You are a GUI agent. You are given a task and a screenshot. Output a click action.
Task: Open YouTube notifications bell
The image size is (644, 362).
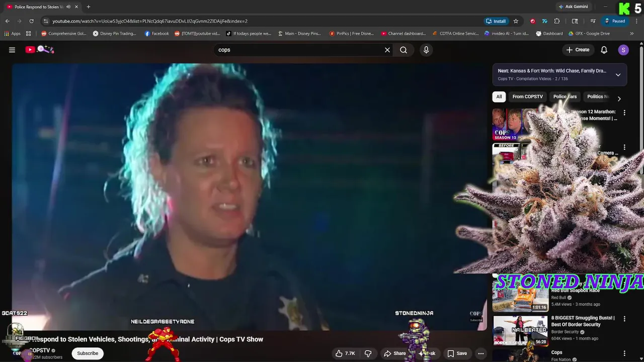tap(604, 50)
